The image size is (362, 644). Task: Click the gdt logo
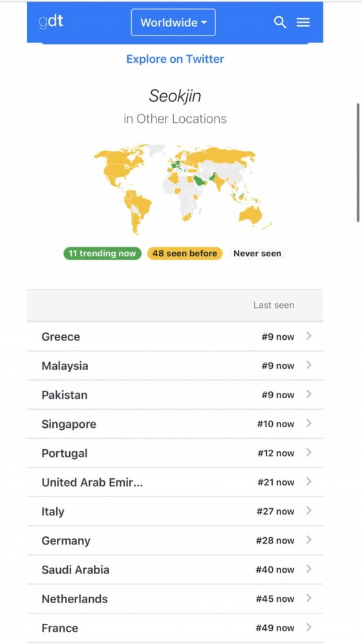click(x=51, y=22)
